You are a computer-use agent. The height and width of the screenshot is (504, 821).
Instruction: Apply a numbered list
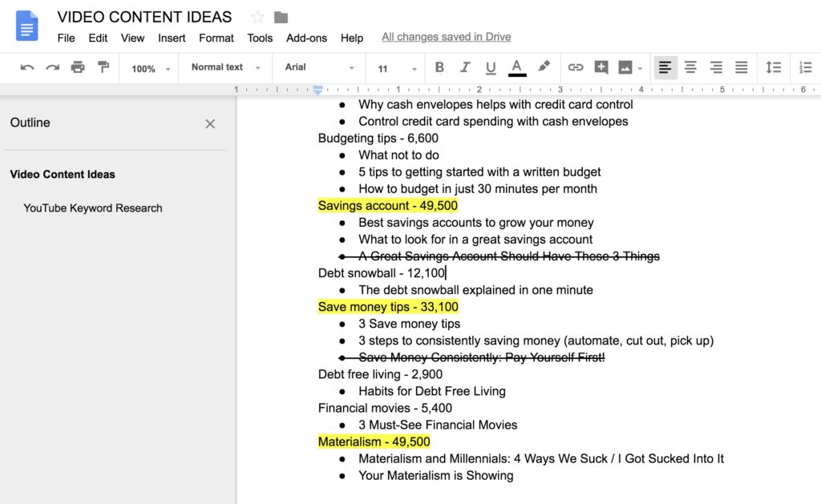(805, 67)
